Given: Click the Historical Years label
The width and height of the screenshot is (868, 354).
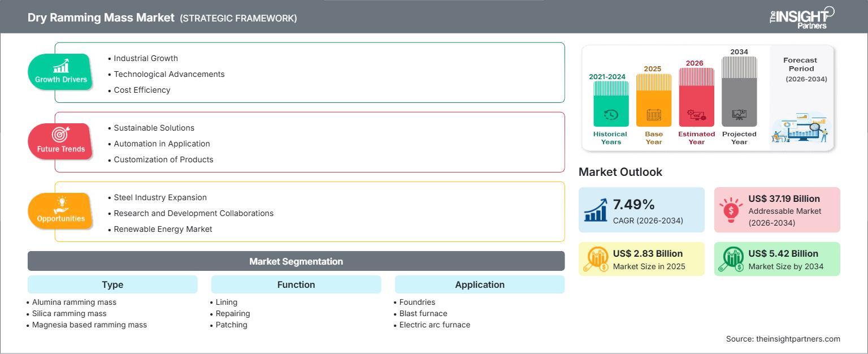Looking at the screenshot, I should 610,138.
